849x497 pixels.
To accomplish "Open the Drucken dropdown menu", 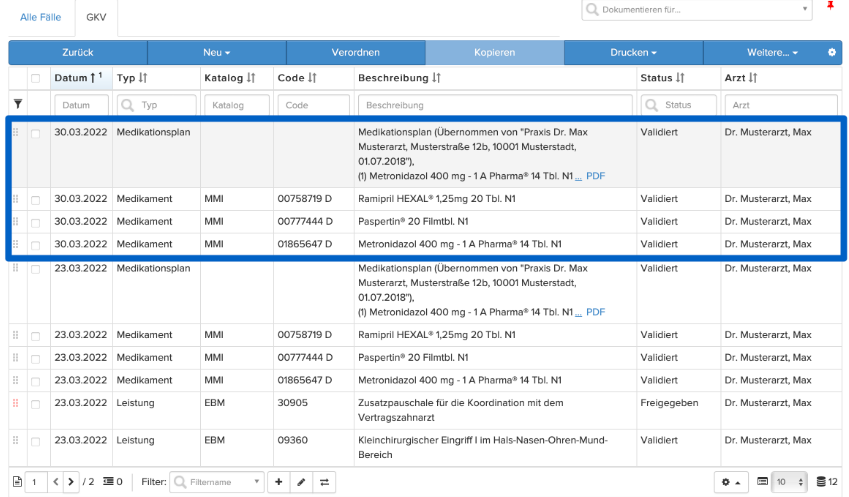I will 634,53.
